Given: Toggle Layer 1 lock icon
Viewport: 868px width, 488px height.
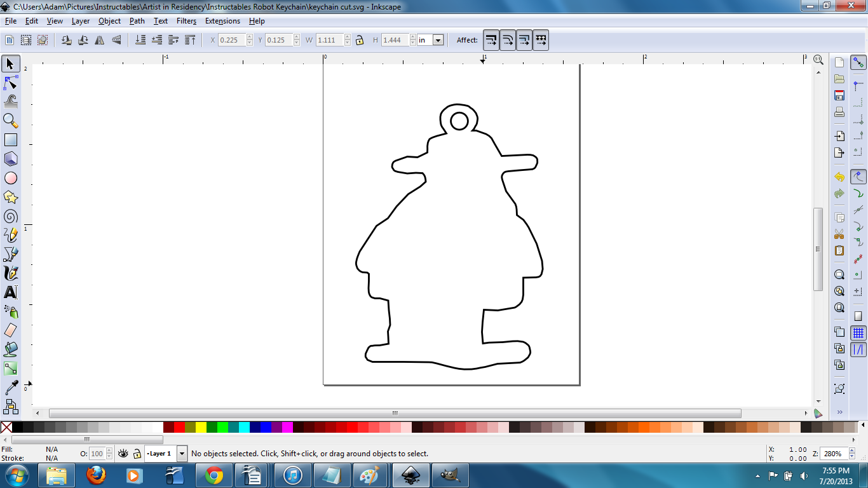Looking at the screenshot, I should point(137,454).
